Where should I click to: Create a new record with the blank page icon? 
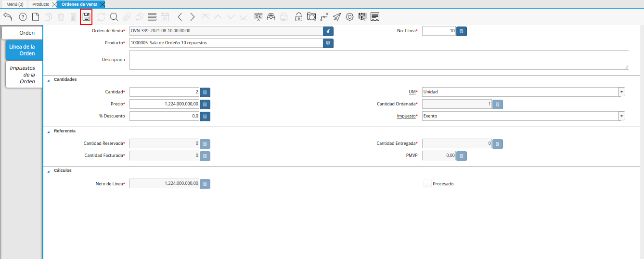(36, 17)
